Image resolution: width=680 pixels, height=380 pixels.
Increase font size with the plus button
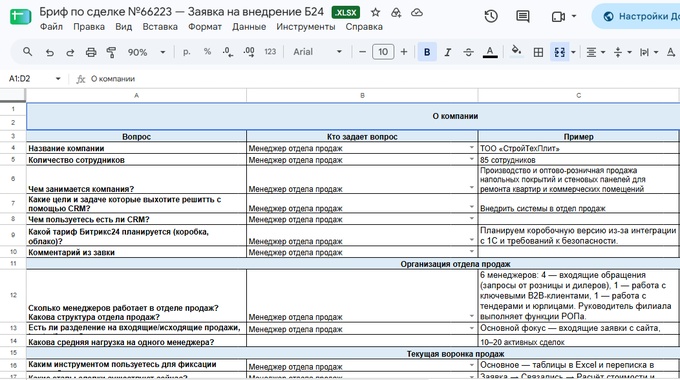(x=404, y=52)
